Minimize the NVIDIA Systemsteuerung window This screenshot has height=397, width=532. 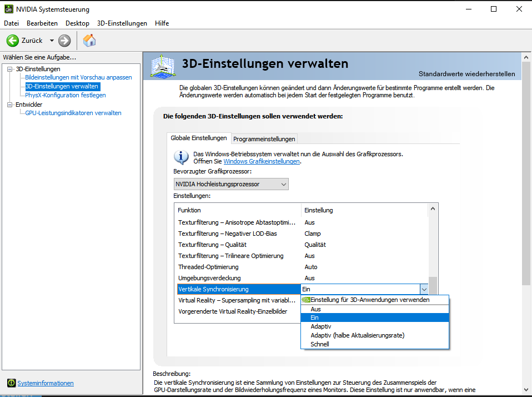pos(469,9)
